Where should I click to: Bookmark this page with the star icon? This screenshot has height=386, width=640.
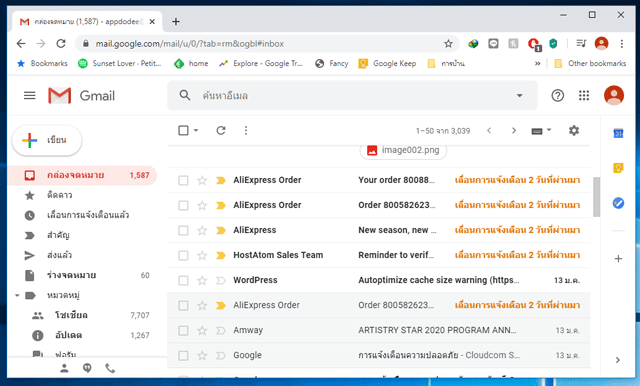[448, 44]
